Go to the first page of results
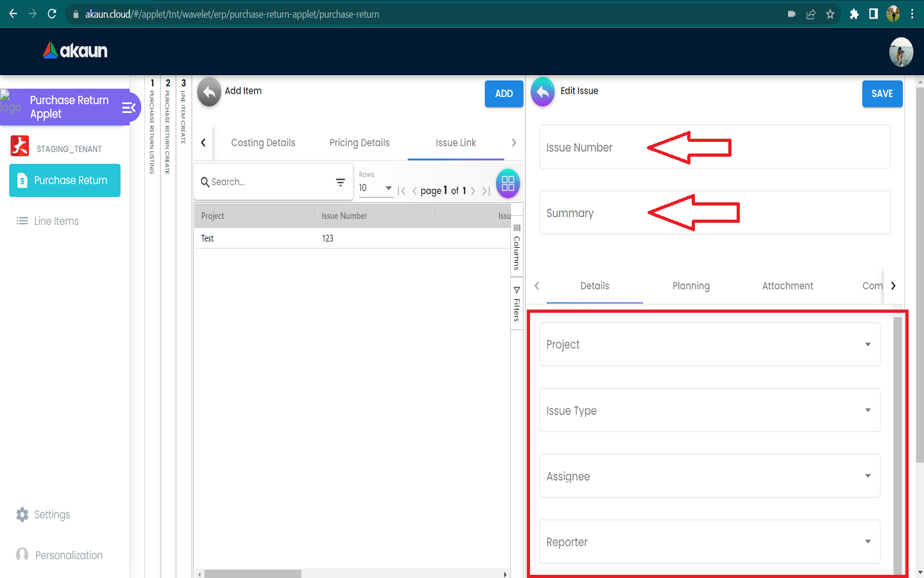The width and height of the screenshot is (924, 578). [402, 191]
